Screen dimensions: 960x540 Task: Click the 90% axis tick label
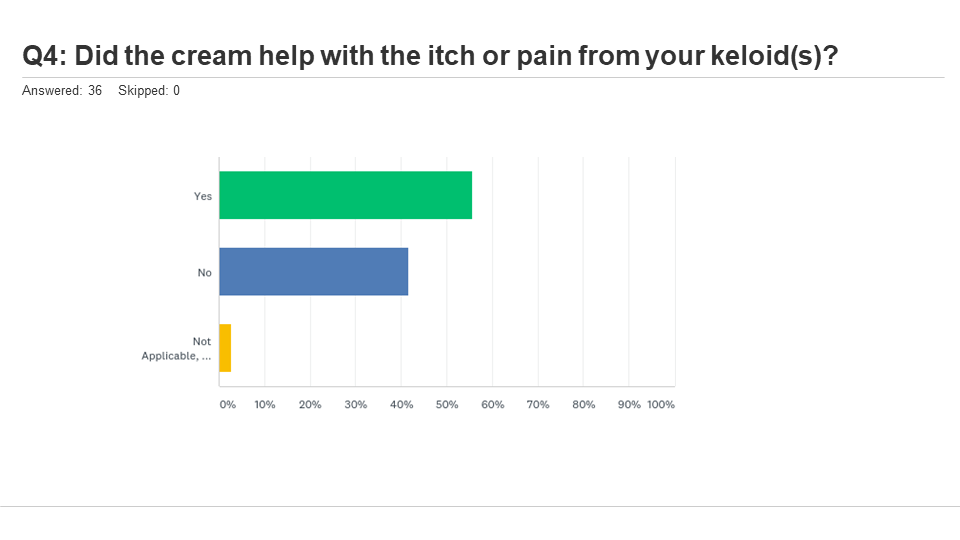click(x=629, y=405)
